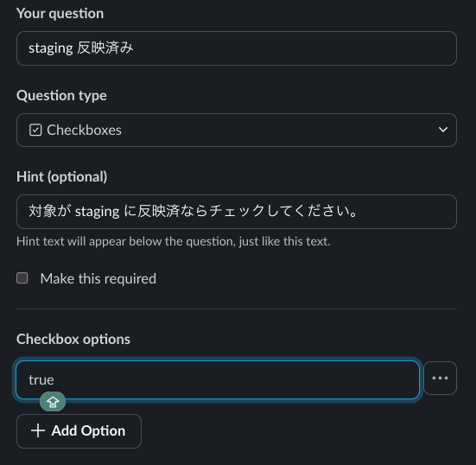Click the hint helper text below field
Screen dimensions: 476x465
(174, 241)
